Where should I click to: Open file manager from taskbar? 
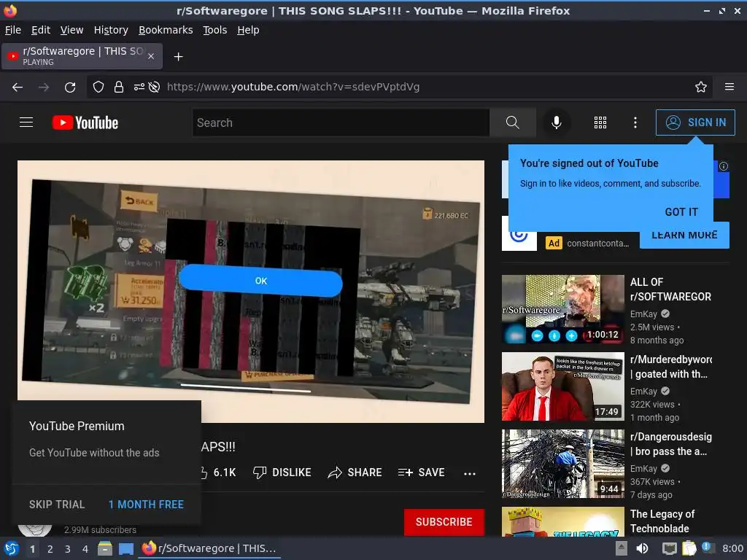(x=105, y=548)
